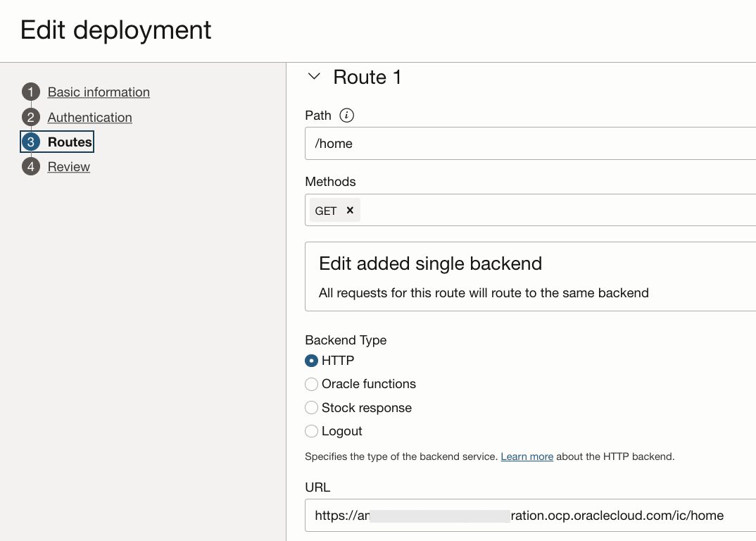Select the Logout backend type
Image resolution: width=756 pixels, height=541 pixels.
[312, 431]
